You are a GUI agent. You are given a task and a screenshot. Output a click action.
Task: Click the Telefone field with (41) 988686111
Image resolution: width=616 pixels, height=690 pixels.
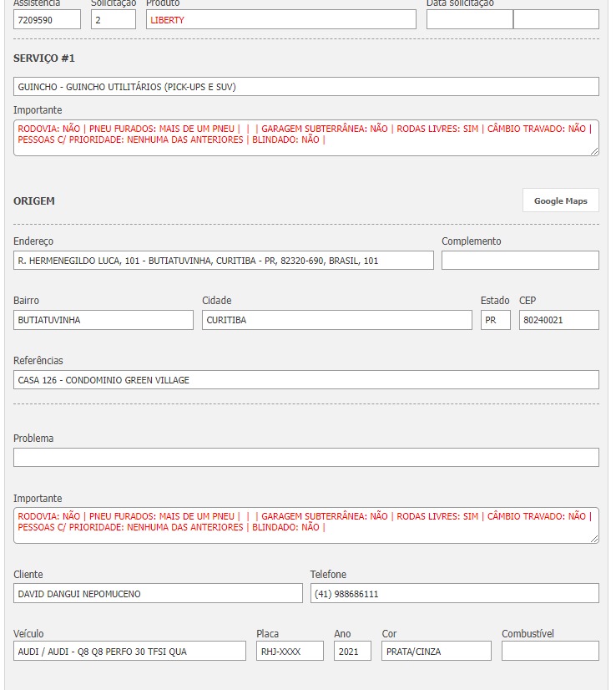pyautogui.click(x=455, y=594)
